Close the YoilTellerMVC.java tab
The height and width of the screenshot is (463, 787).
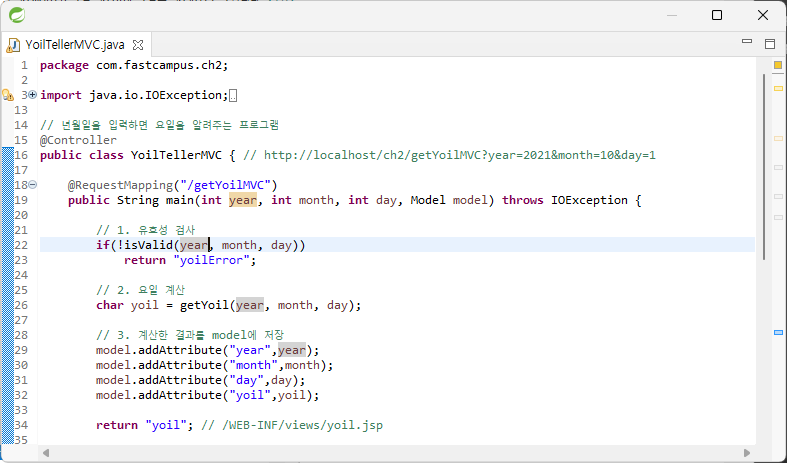coord(138,45)
